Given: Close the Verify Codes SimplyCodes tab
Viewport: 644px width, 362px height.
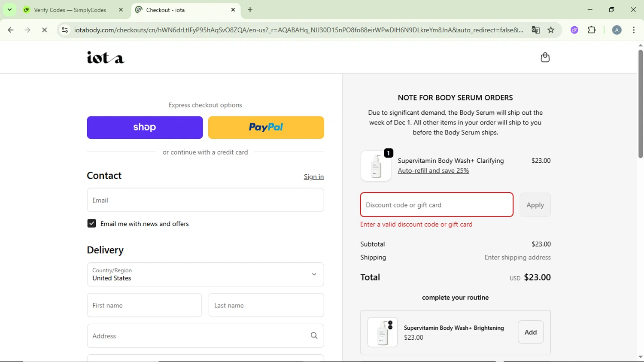Looking at the screenshot, I should 121,10.
